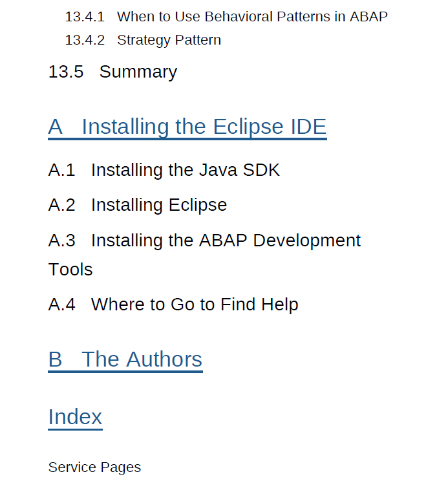Viewport: 448px width, 492px height.
Task: Click the A.4 section label
Action: 61,305
